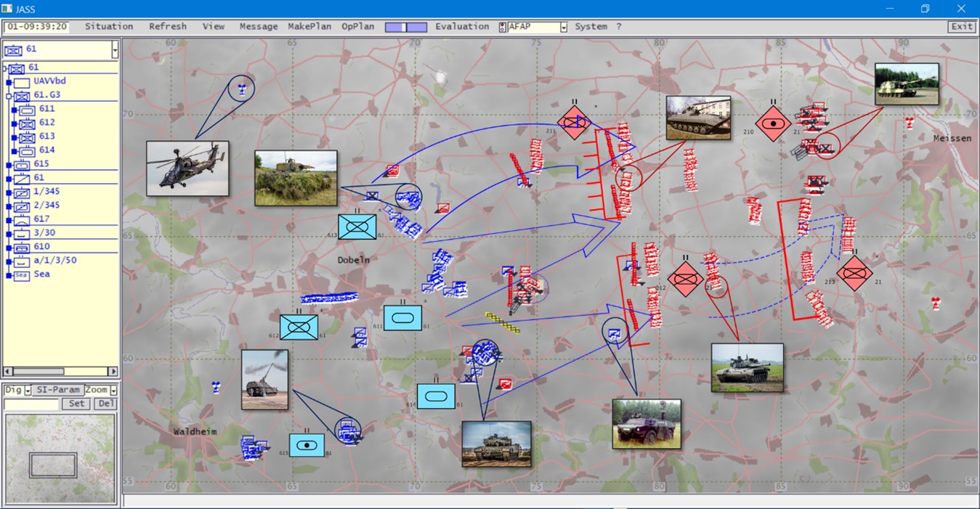This screenshot has width=980, height=509.
Task: Select unit 3/30 in the tree
Action: coord(44,232)
